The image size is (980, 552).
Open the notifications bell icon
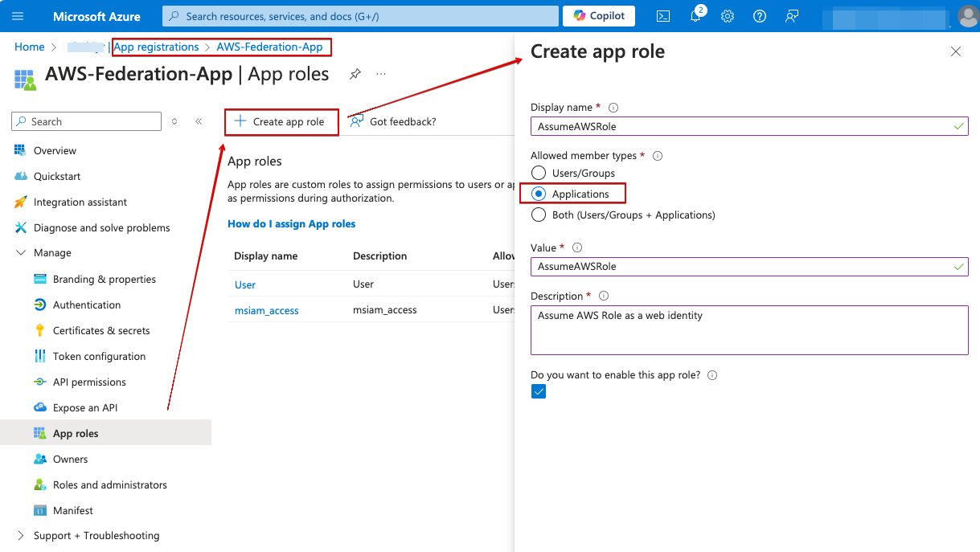pos(695,16)
